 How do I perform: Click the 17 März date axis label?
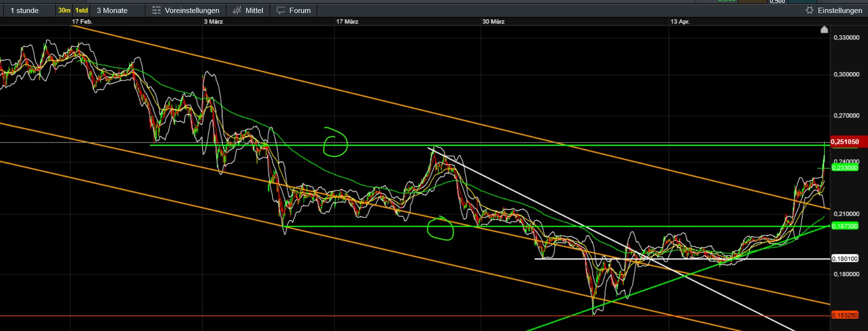[347, 22]
